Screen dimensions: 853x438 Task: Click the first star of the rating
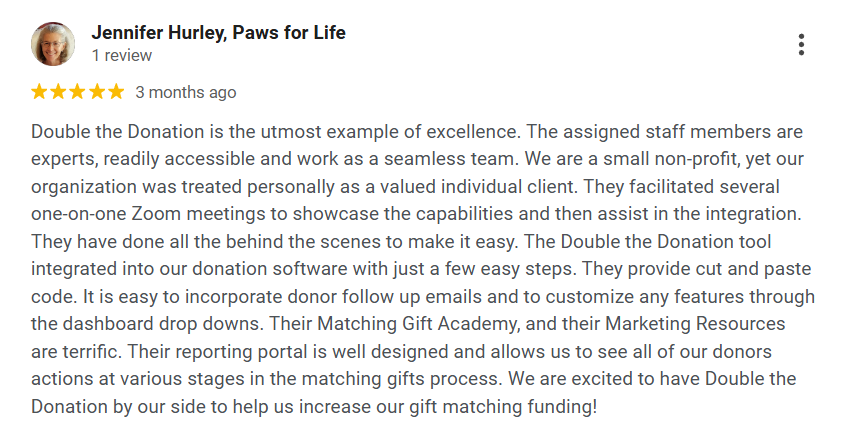(40, 92)
